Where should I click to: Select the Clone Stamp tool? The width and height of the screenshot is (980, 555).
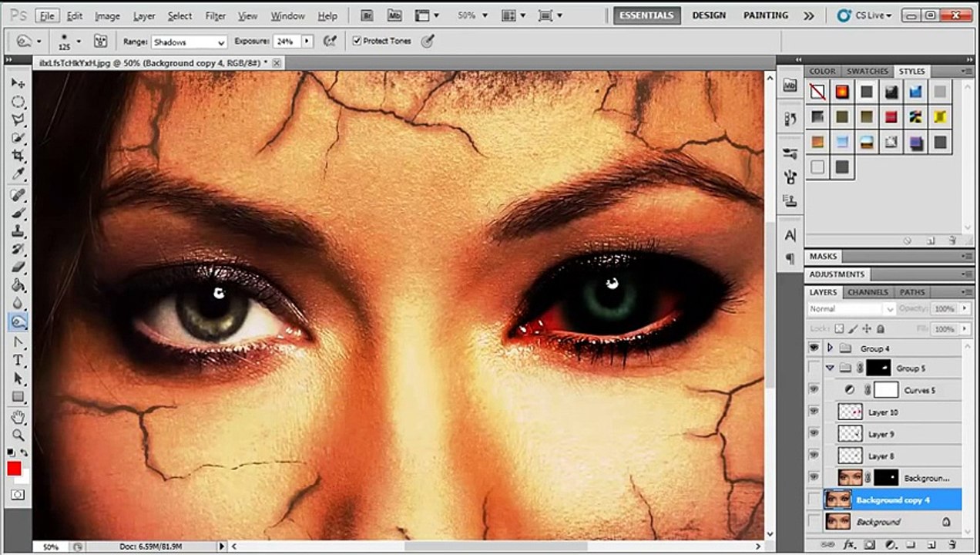point(18,231)
